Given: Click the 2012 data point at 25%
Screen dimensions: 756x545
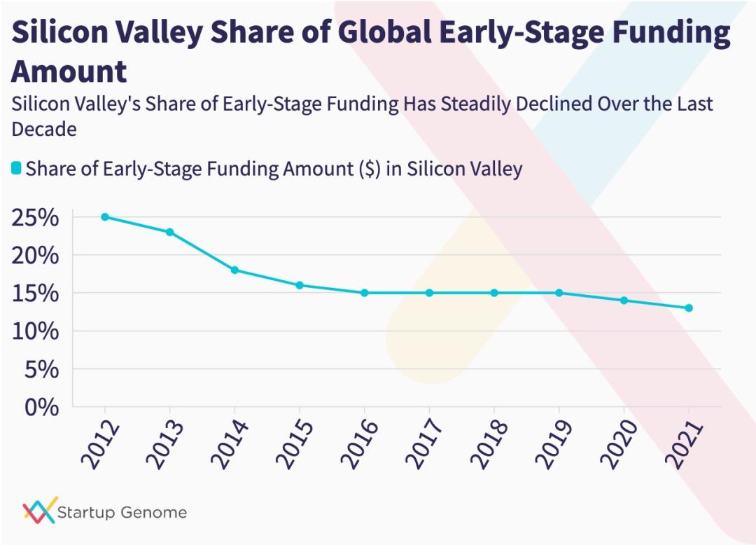Looking at the screenshot, I should tap(105, 217).
